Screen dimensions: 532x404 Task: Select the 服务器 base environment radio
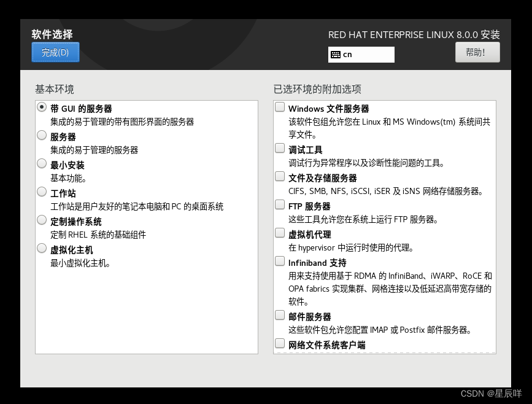(x=42, y=136)
